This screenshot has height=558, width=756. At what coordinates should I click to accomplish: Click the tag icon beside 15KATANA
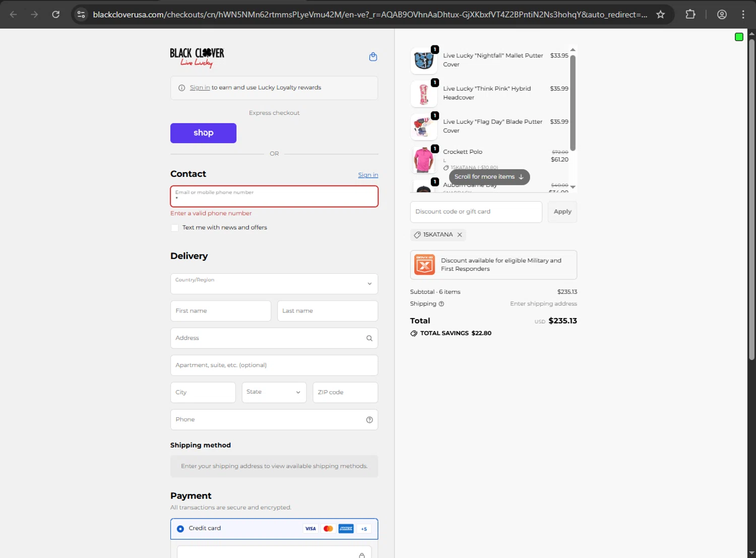[417, 235]
